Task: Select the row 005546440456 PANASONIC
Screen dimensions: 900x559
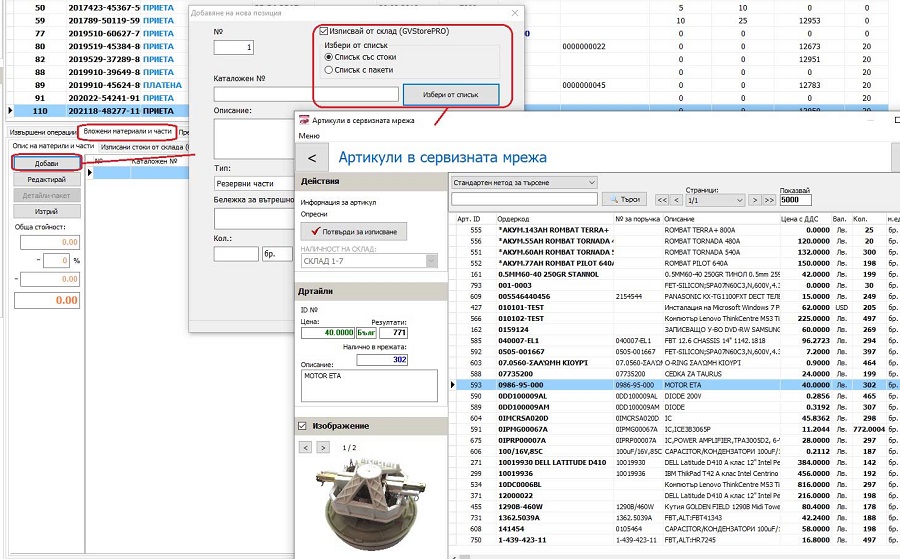Action: (x=674, y=296)
